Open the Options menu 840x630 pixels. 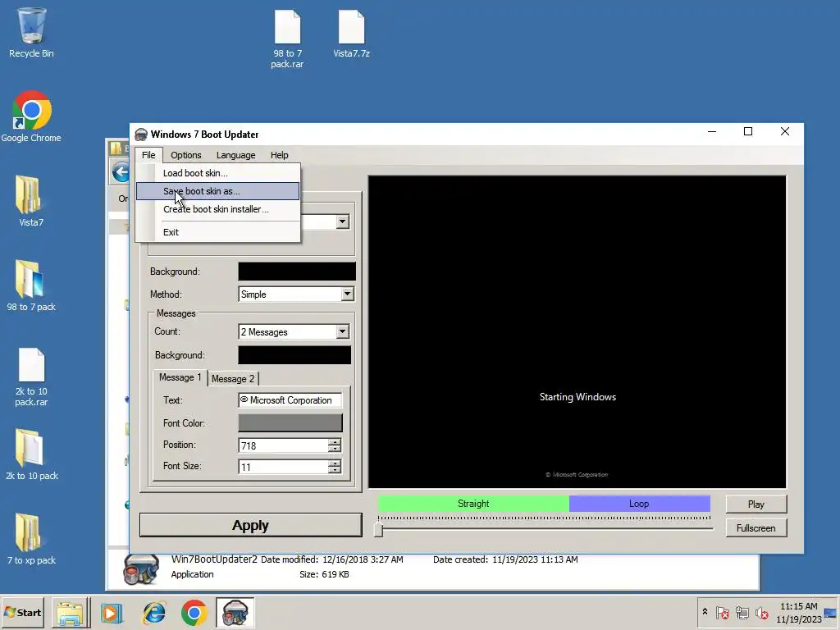pyautogui.click(x=186, y=155)
